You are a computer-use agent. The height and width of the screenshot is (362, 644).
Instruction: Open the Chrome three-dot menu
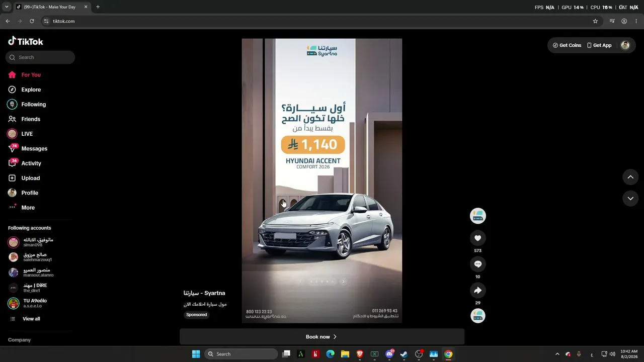(636, 21)
